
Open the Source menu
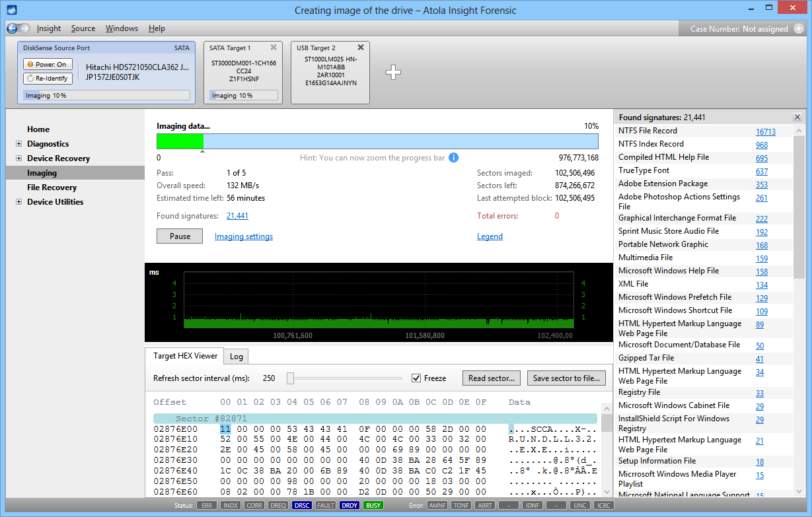(83, 28)
